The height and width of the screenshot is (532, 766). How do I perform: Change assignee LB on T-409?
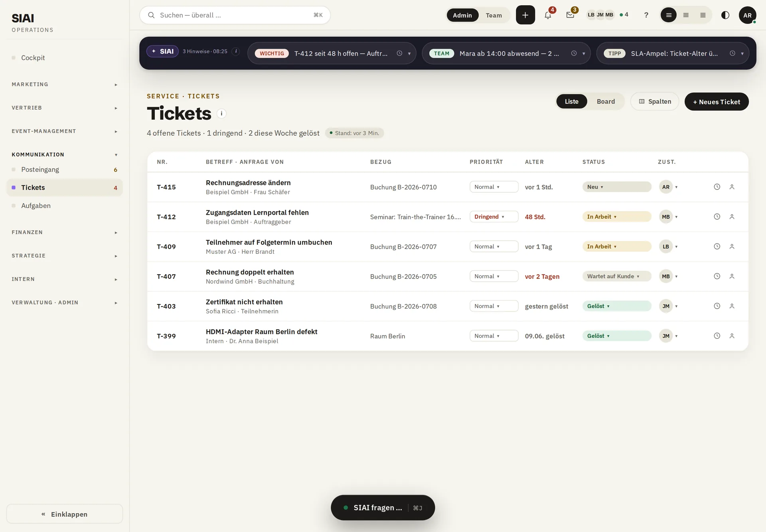669,247
